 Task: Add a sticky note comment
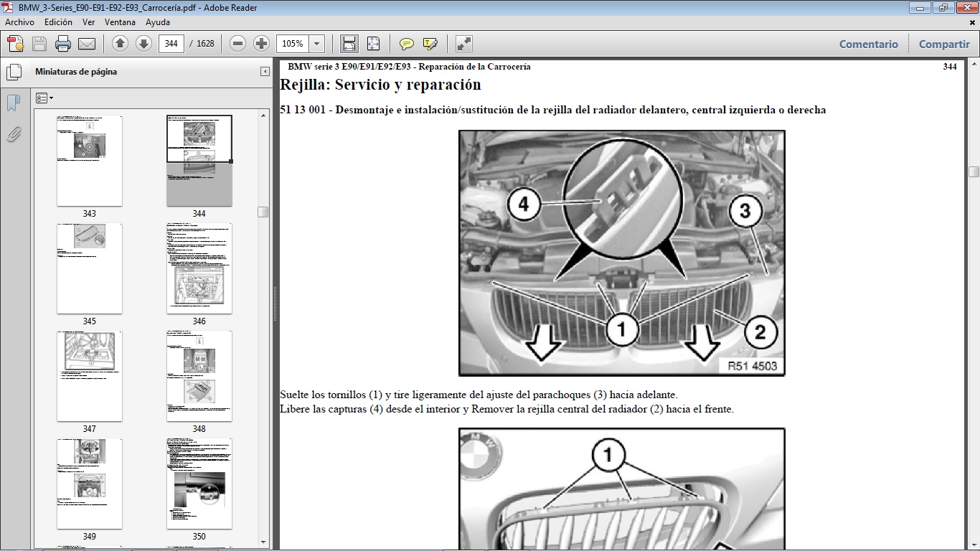pyautogui.click(x=407, y=44)
